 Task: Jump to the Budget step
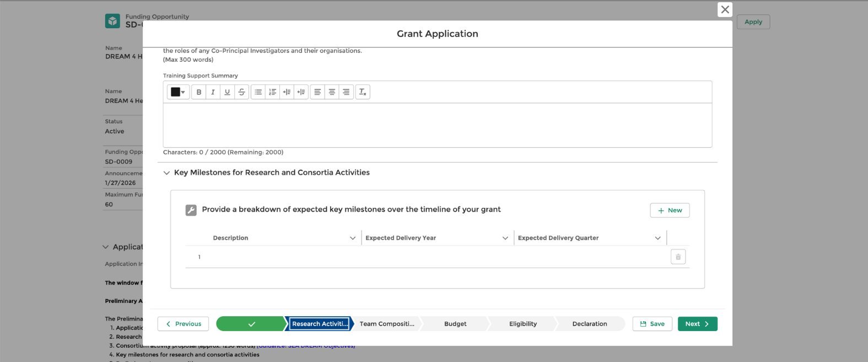pyautogui.click(x=455, y=324)
